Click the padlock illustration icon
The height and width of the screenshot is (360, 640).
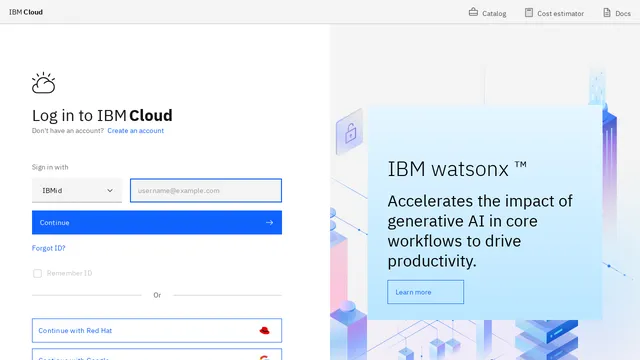click(x=350, y=132)
